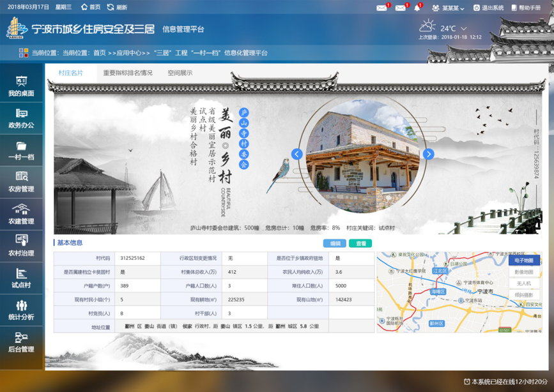Switch to the 空间展示 tab
The image size is (554, 392).
[x=180, y=73]
